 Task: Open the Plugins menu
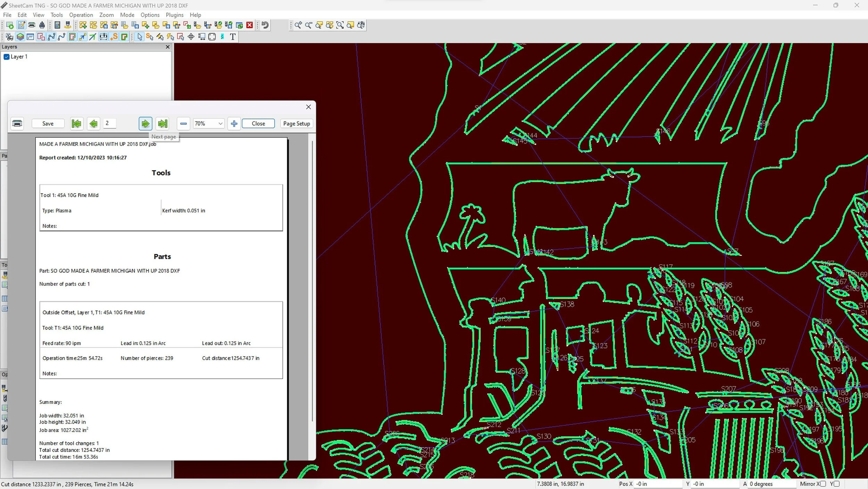coord(174,15)
